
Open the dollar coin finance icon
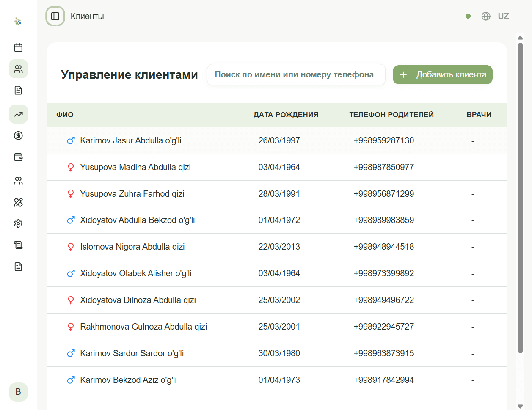pos(18,135)
